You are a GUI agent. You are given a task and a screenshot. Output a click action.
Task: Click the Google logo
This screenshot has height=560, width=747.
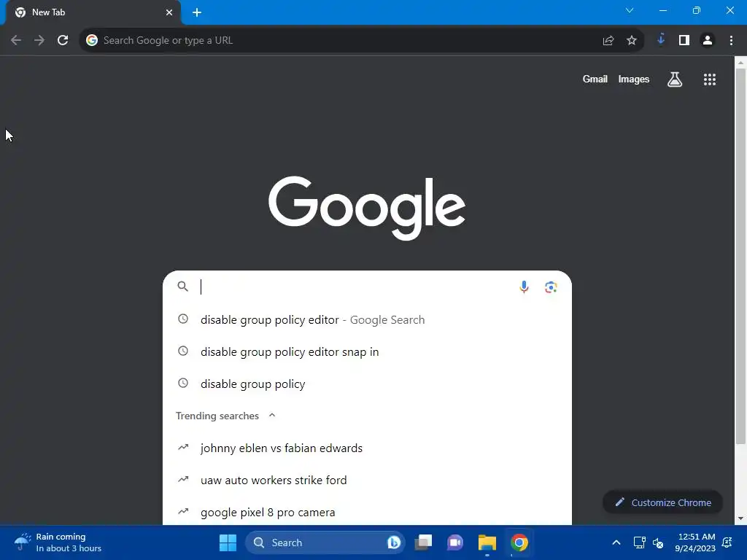pos(367,208)
